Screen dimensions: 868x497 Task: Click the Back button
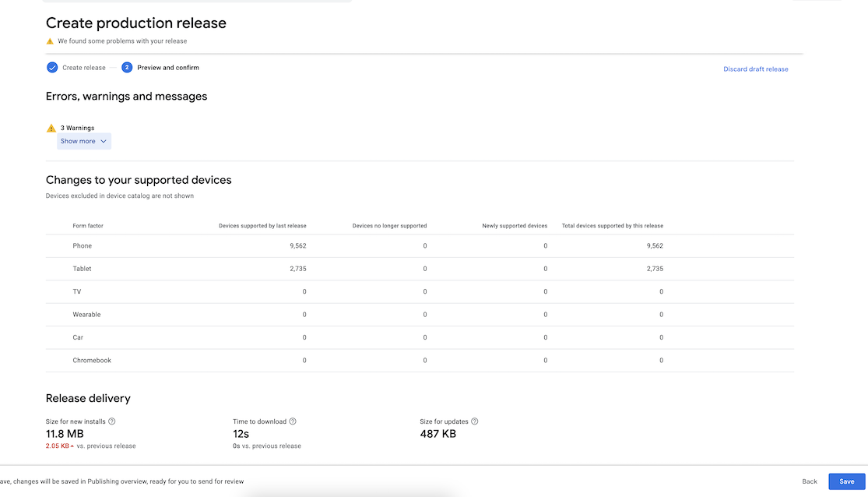click(x=810, y=481)
